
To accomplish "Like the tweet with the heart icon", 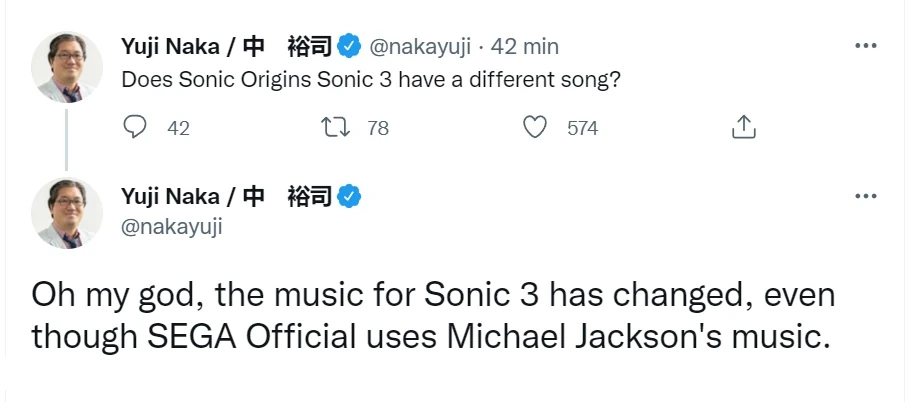I will tap(537, 127).
